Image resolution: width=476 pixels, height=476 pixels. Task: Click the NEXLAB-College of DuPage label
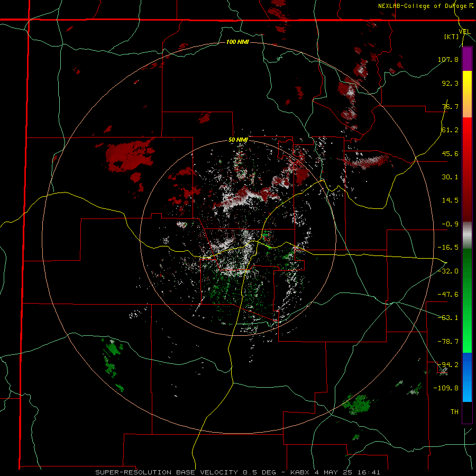426,6
